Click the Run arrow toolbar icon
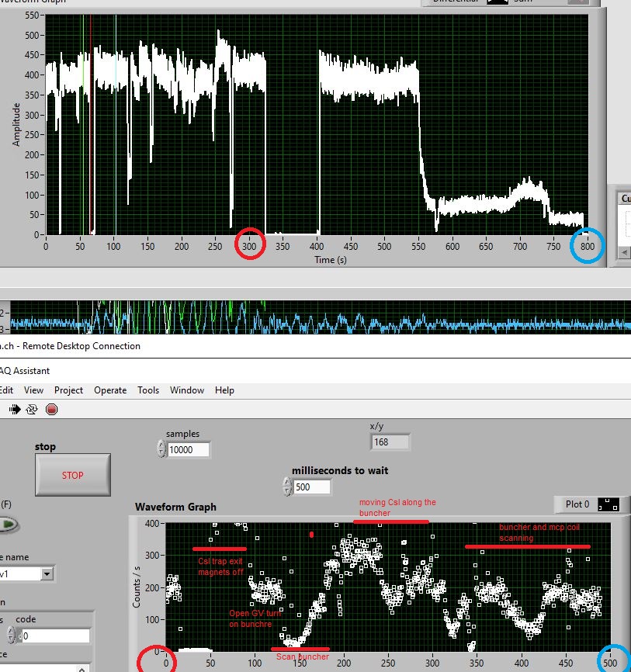 15,410
